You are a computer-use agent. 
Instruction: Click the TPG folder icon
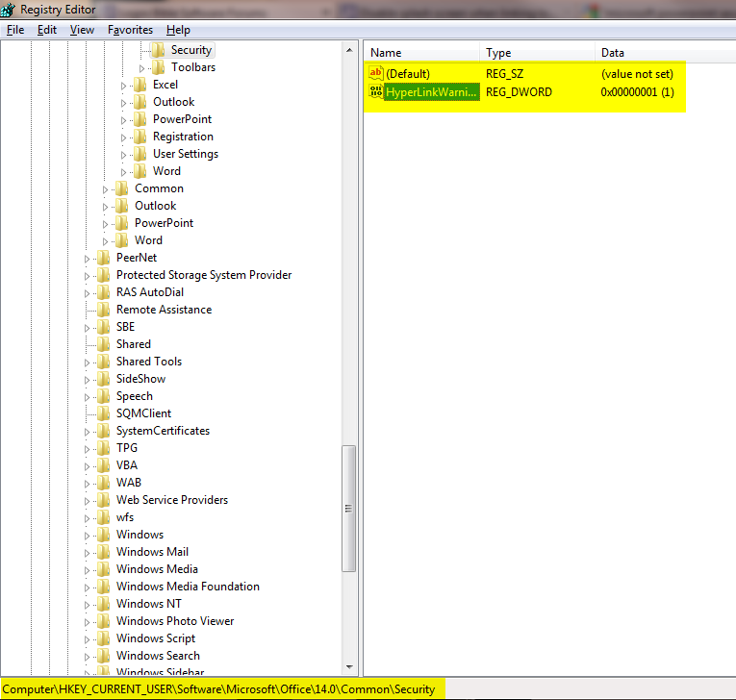coord(103,448)
